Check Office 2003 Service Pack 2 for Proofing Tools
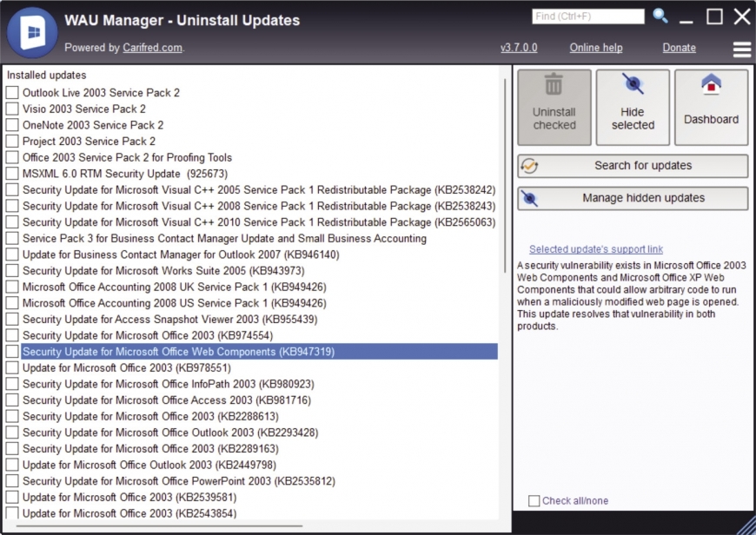The width and height of the screenshot is (756, 535). click(12, 157)
